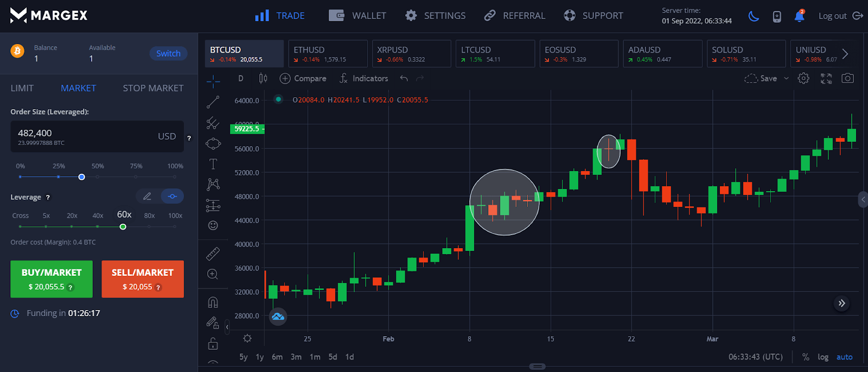Click the BUY/MARKET button
The height and width of the screenshot is (372, 868).
pos(52,279)
